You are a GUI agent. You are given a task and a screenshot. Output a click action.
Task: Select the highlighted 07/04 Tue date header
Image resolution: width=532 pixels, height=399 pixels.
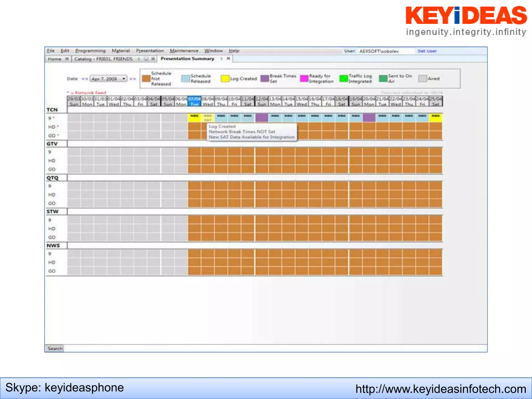click(x=194, y=101)
